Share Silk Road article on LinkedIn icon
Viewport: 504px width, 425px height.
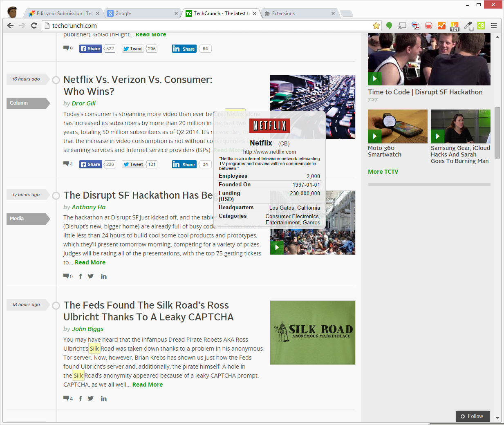point(104,398)
